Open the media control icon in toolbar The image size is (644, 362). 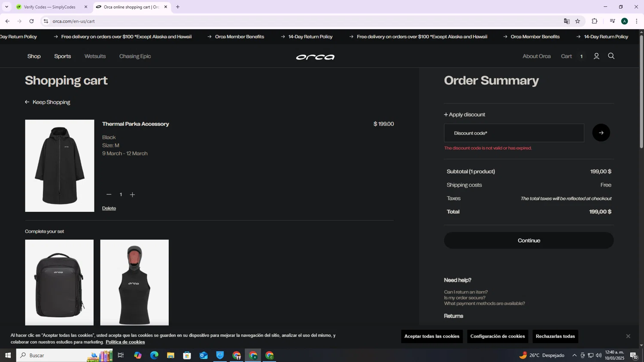613,21
